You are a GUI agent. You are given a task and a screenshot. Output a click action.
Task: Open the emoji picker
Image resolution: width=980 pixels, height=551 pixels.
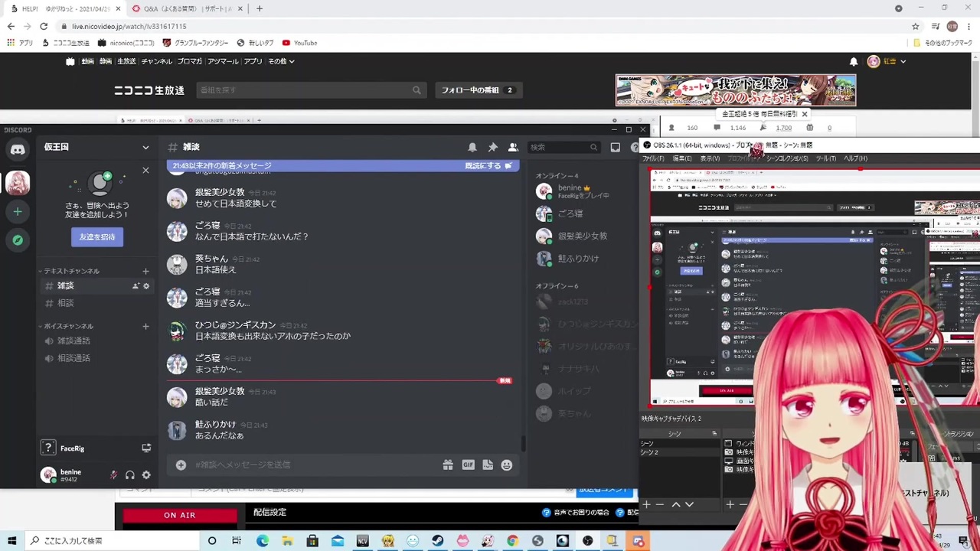[x=507, y=465]
